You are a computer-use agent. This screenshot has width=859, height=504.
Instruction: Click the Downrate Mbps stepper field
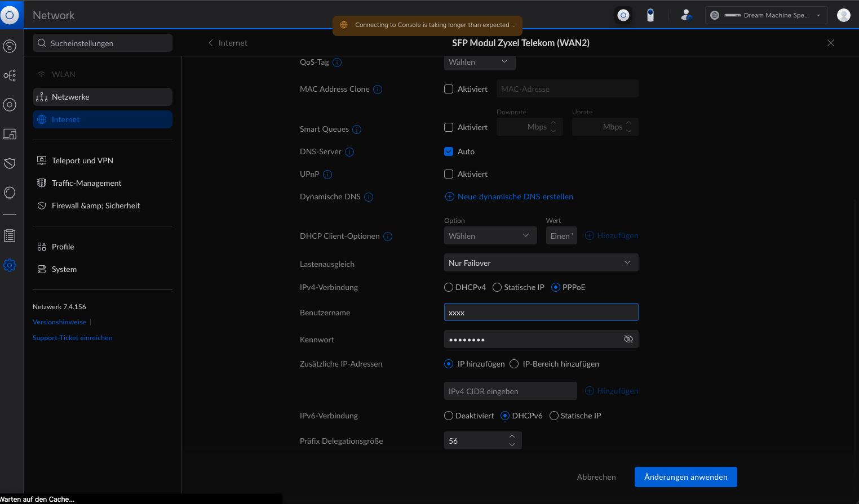pyautogui.click(x=530, y=127)
